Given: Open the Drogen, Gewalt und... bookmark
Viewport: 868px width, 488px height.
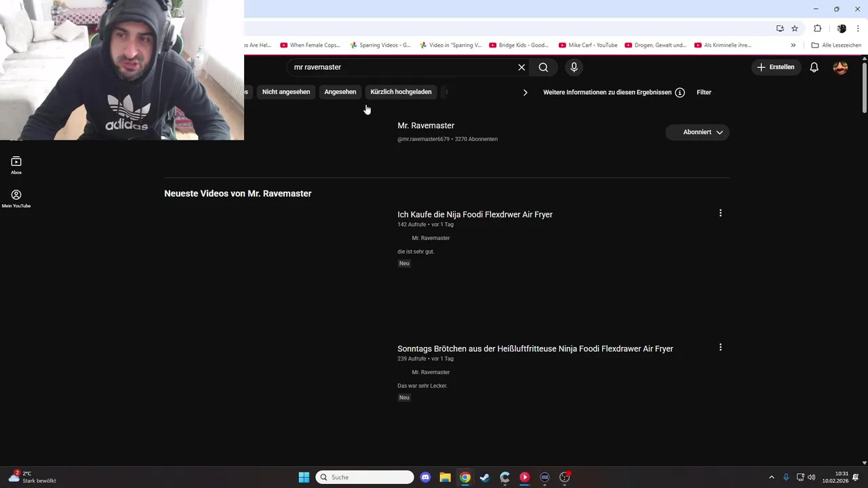Looking at the screenshot, I should point(656,45).
